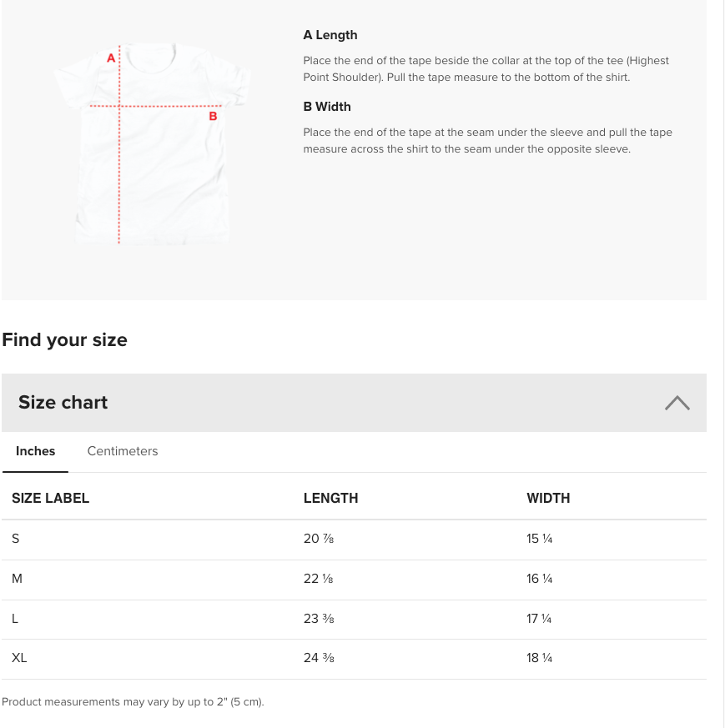The height and width of the screenshot is (728, 725).
Task: Click the red A marker on the shirt
Action: [110, 58]
